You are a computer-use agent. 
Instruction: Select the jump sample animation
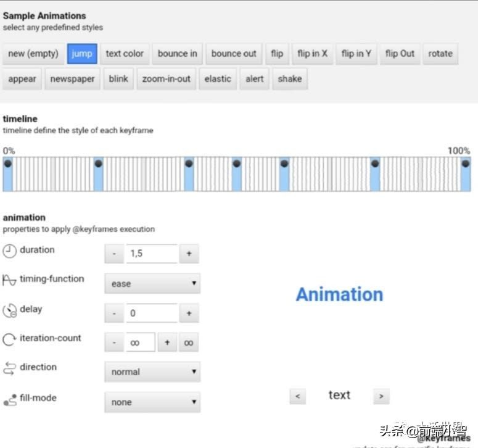tap(81, 54)
